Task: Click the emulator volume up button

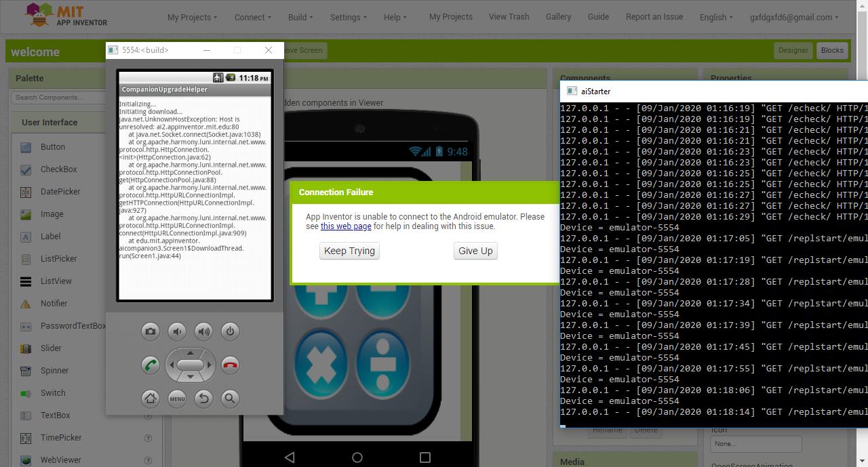Action: pos(203,331)
